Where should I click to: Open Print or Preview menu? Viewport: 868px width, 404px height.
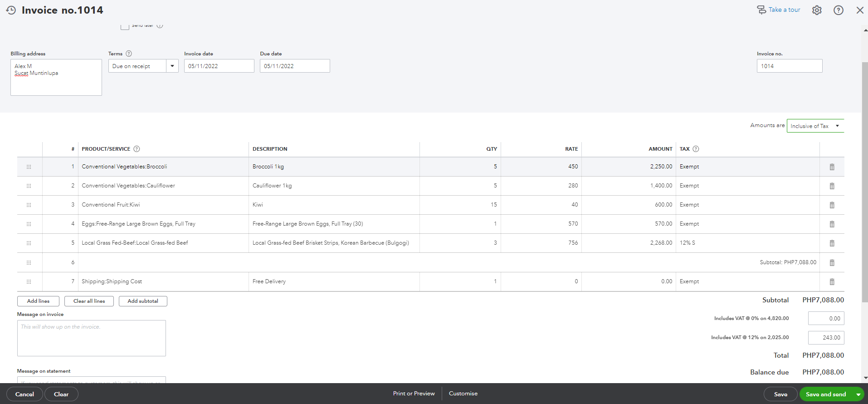pyautogui.click(x=414, y=394)
